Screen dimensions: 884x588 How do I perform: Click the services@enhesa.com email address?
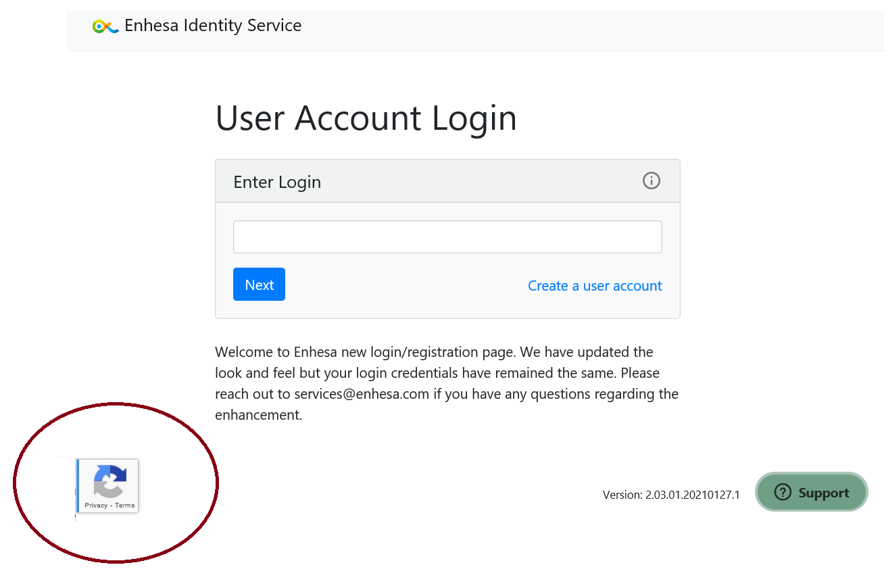click(x=362, y=394)
